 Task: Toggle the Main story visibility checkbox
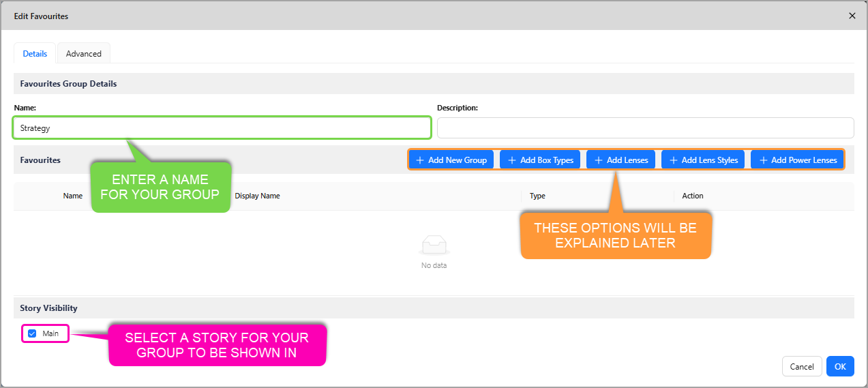click(x=32, y=333)
